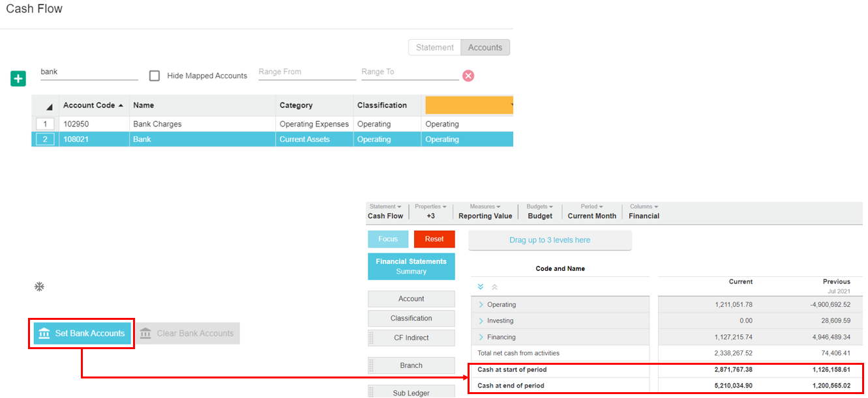Expand the Operating row
Viewport: 868px width, 398px height.
(481, 305)
